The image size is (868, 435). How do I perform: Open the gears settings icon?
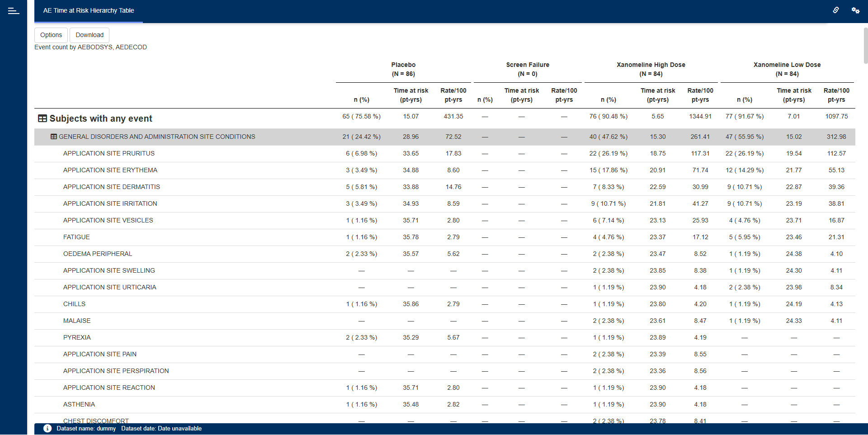[855, 10]
